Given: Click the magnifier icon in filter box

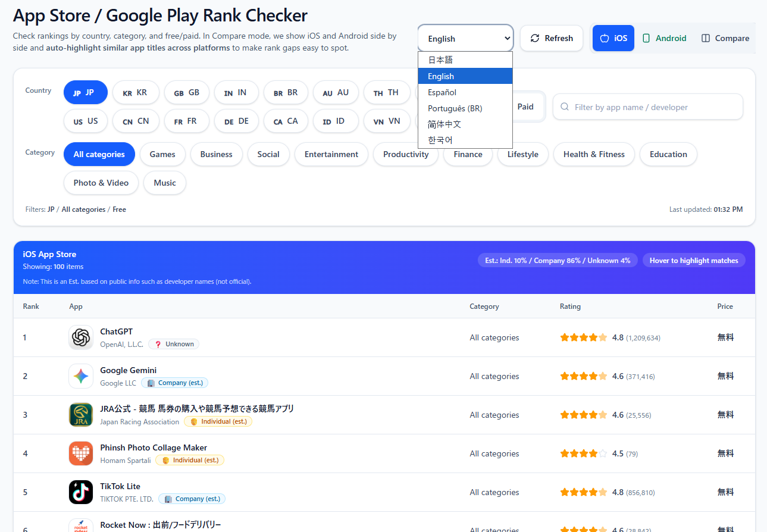Looking at the screenshot, I should click(565, 107).
